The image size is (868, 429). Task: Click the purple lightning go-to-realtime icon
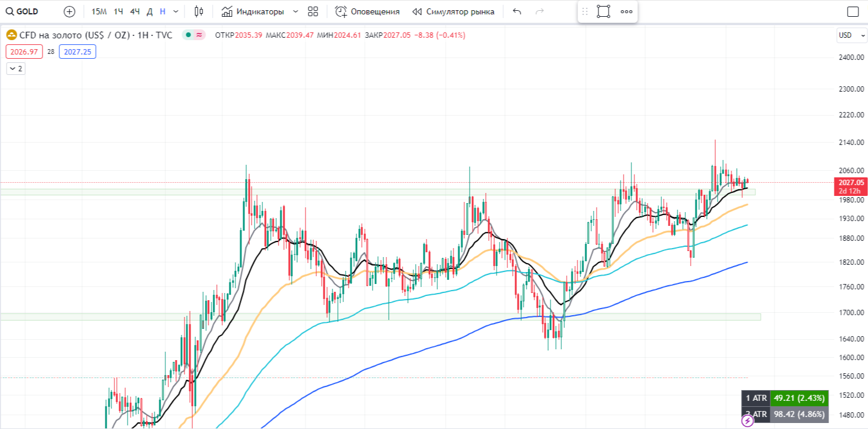pos(748,421)
